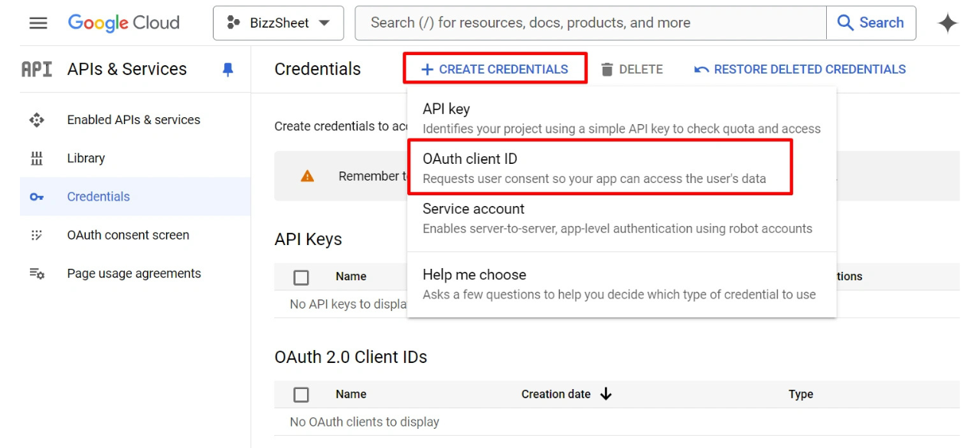Click the OAuth table Name column header
Image resolution: width=980 pixels, height=448 pixels.
351,394
